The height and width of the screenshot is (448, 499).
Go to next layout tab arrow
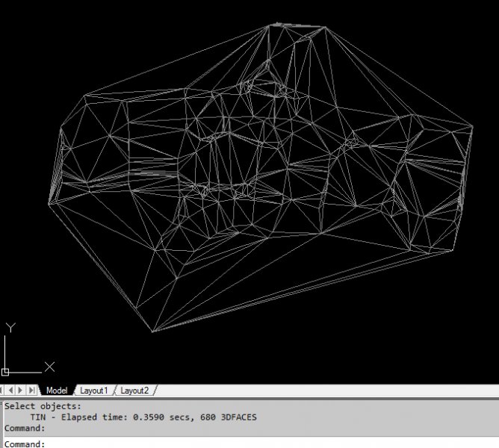21,390
